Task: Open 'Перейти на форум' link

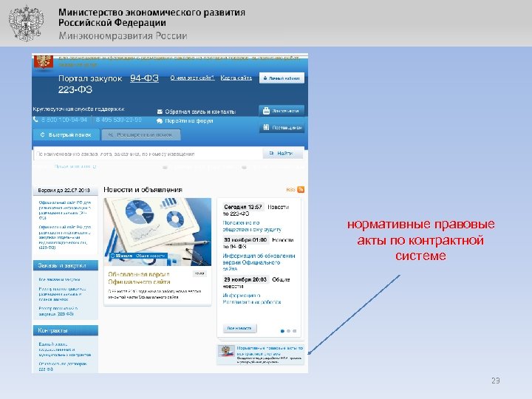Action: tap(189, 120)
